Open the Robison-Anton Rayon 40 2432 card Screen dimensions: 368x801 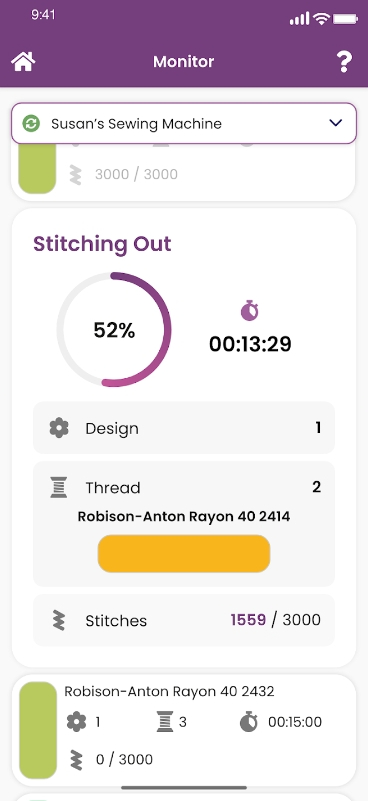pos(183,731)
